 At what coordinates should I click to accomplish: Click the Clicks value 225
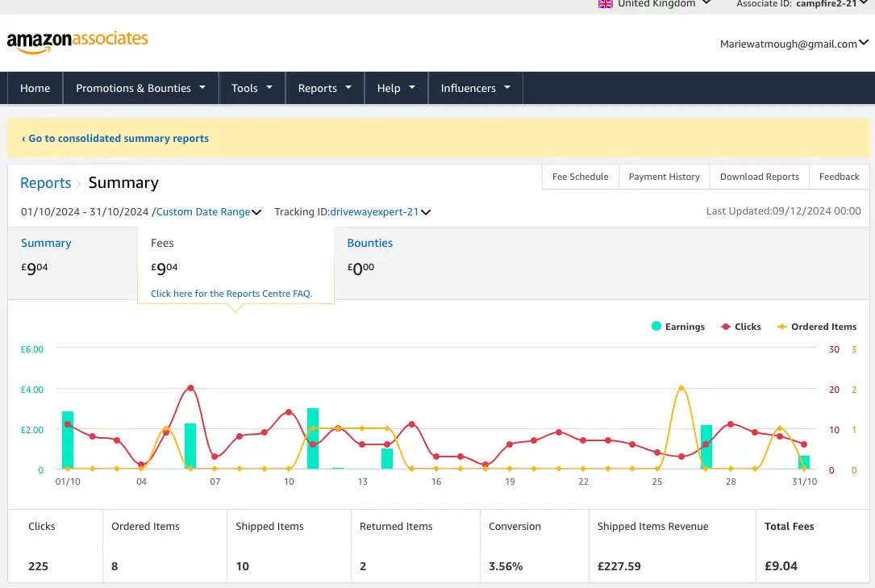pyautogui.click(x=39, y=566)
